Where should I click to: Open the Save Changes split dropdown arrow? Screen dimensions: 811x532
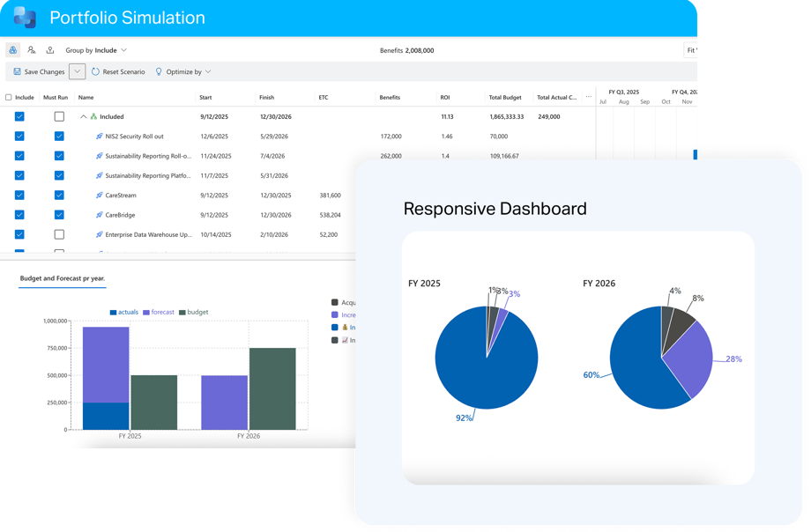(77, 71)
